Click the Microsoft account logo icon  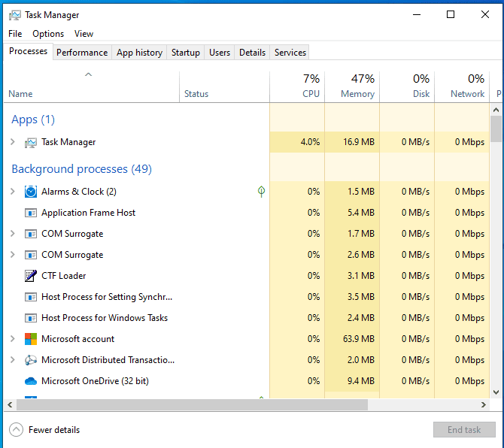tap(31, 339)
